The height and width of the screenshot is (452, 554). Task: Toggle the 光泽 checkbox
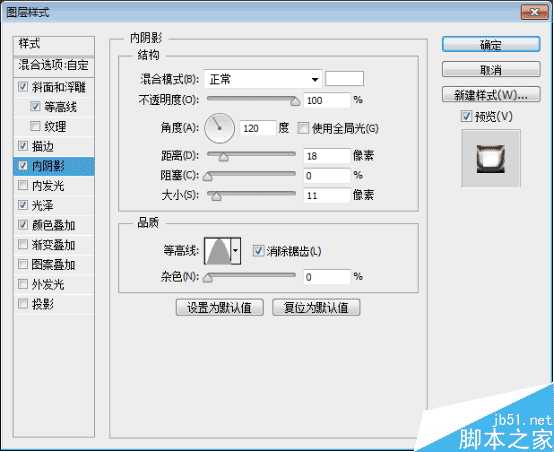[x=23, y=205]
